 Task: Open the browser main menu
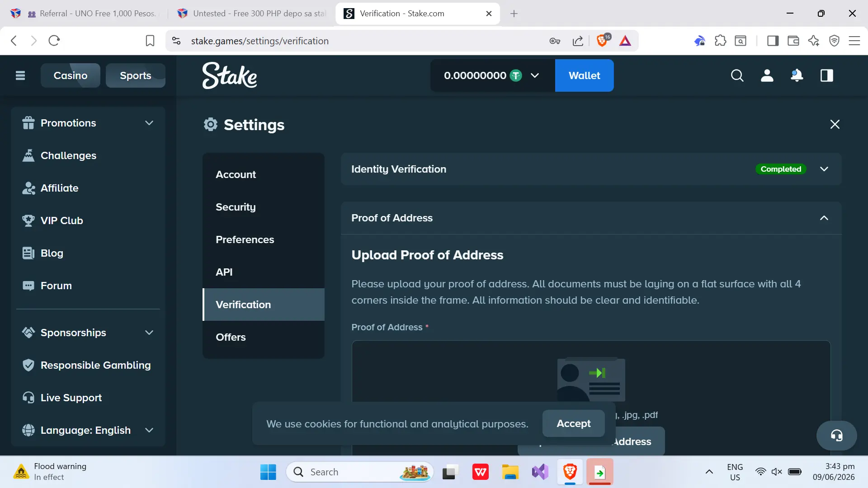pos(854,41)
